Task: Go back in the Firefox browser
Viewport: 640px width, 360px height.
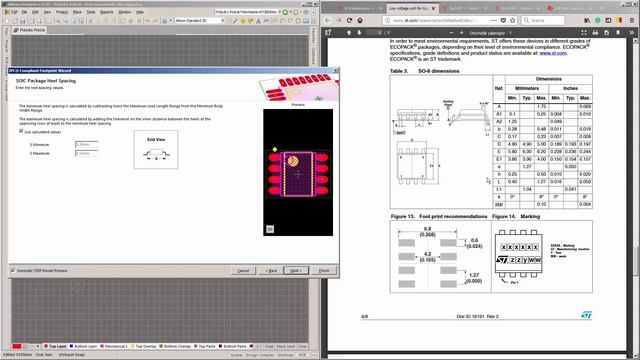Action: pyautogui.click(x=328, y=20)
